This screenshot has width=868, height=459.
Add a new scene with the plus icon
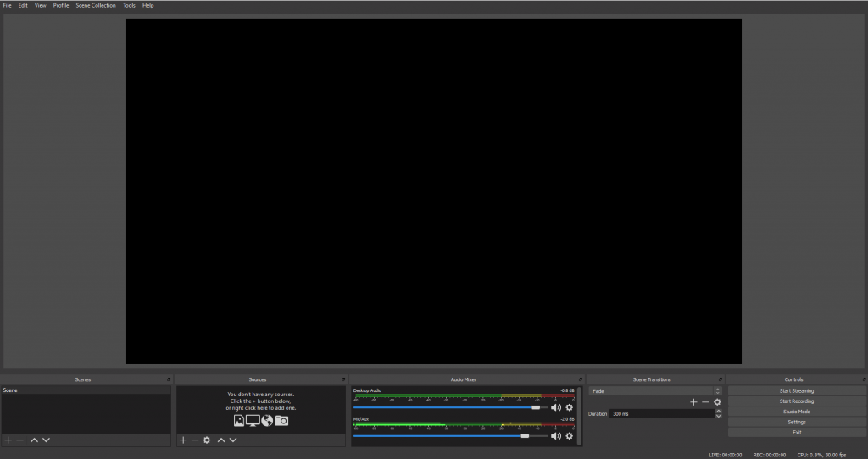pos(8,440)
